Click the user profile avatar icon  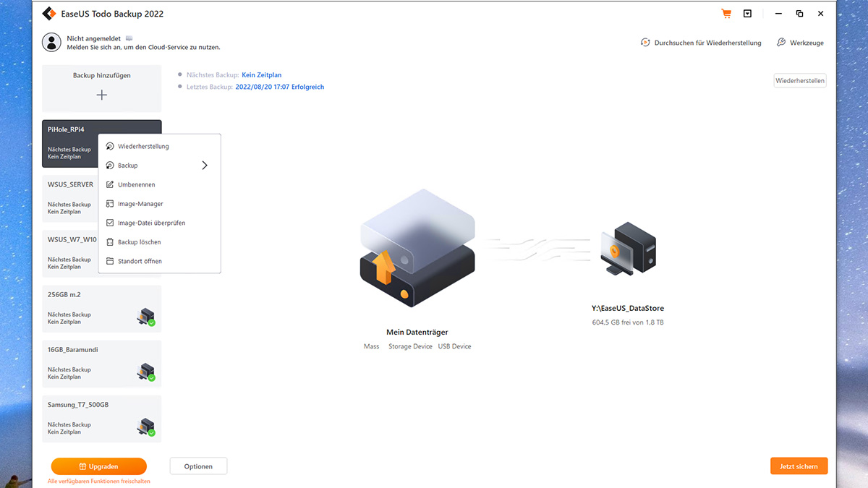pyautogui.click(x=51, y=42)
